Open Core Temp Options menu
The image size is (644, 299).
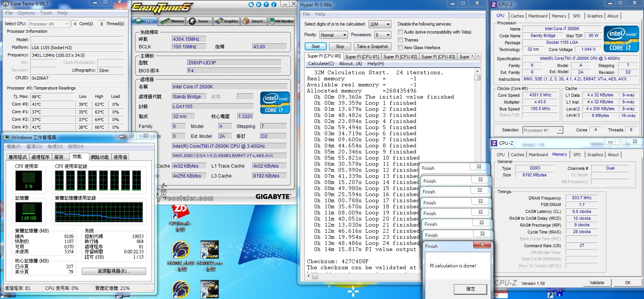(26, 13)
